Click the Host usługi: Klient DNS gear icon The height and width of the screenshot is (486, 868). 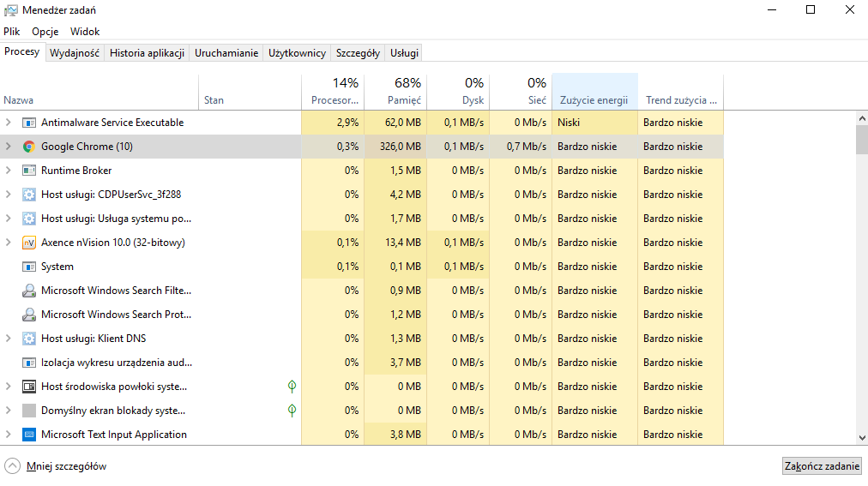tap(29, 339)
